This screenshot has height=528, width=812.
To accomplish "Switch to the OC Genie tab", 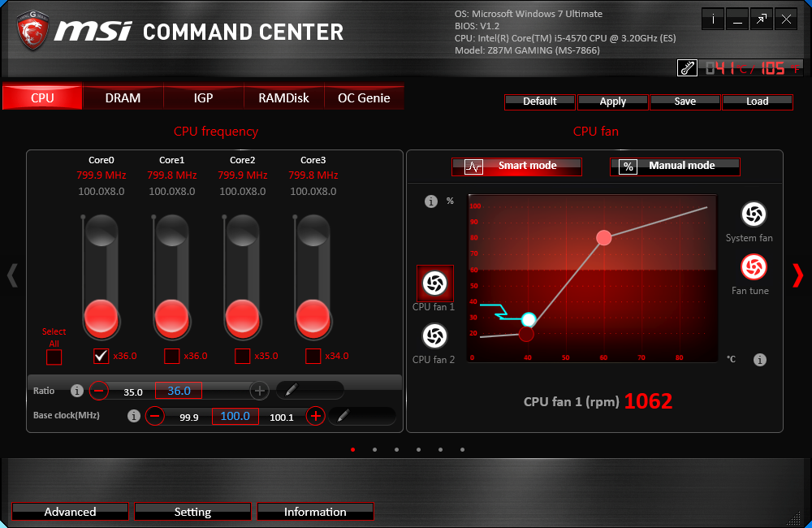I will (x=364, y=97).
